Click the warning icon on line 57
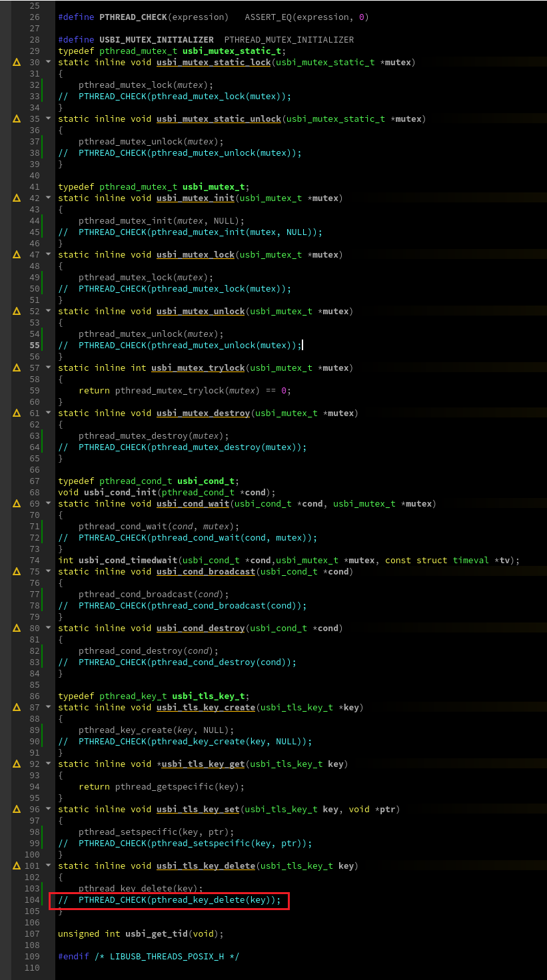The image size is (547, 980). [x=17, y=368]
